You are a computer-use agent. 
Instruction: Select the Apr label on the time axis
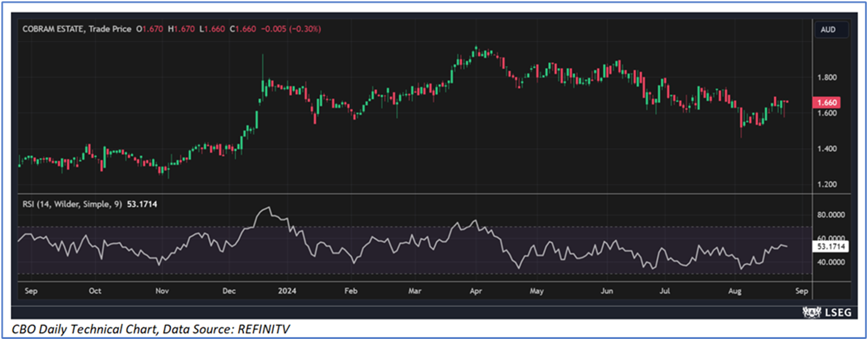tap(475, 291)
